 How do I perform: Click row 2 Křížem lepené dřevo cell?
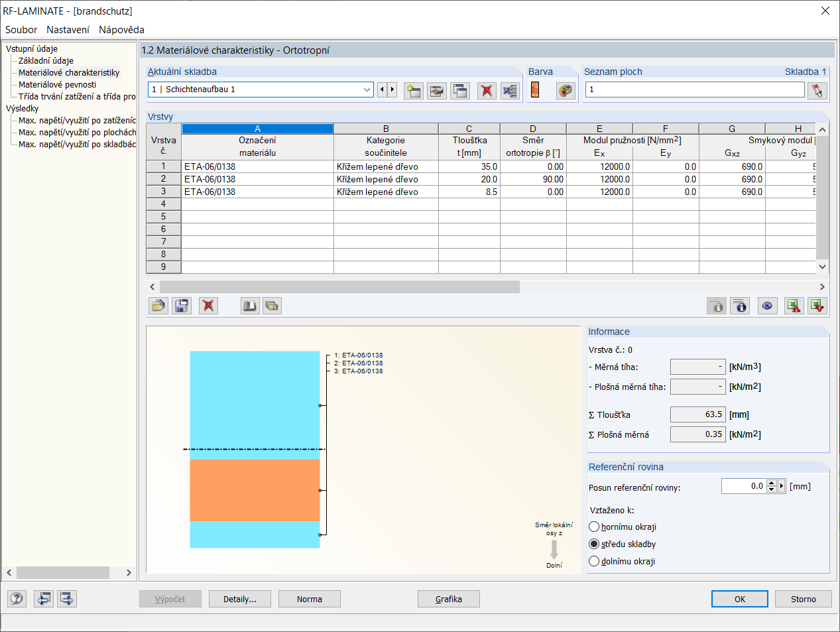tap(386, 179)
